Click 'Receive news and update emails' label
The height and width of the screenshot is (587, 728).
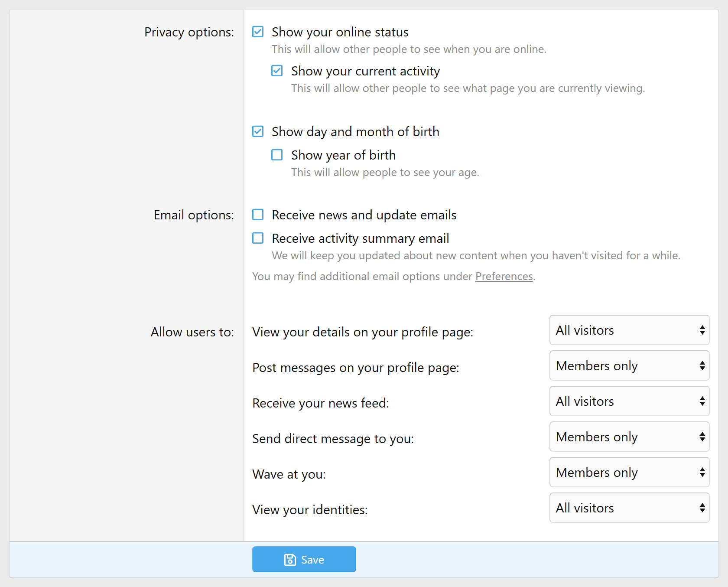pyautogui.click(x=364, y=215)
